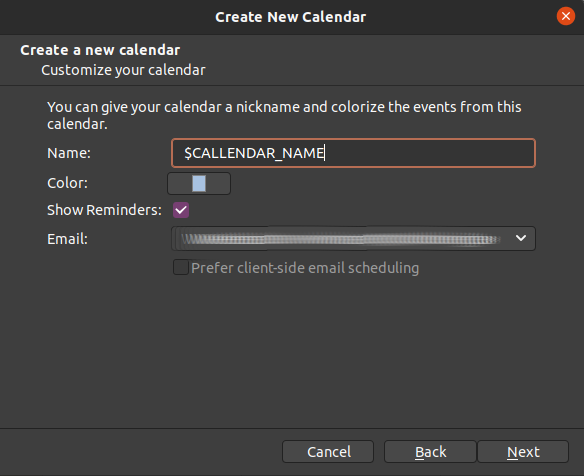Click the Cancel button
The width and height of the screenshot is (584, 476).
(x=328, y=452)
